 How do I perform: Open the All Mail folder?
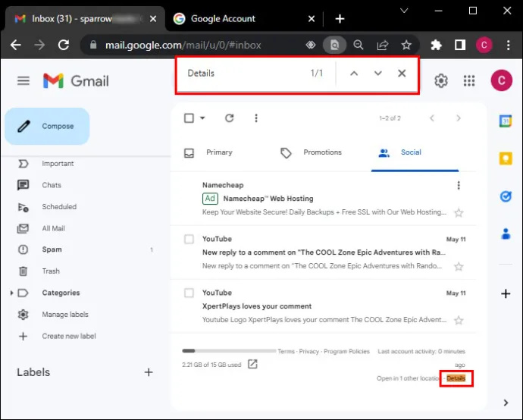[x=53, y=228]
